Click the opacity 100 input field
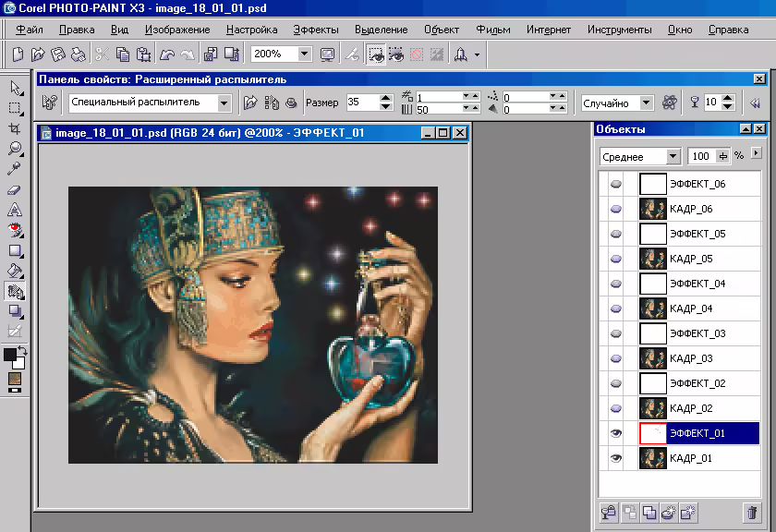 tap(701, 156)
